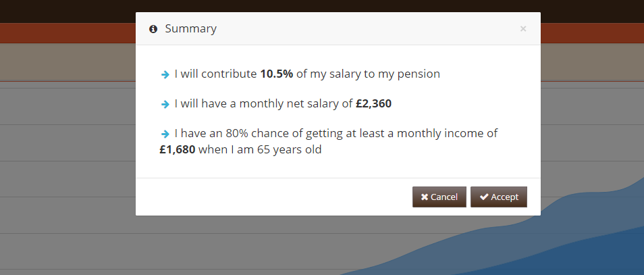The height and width of the screenshot is (275, 644).
Task: Click the Summary dialog title
Action: point(190,29)
